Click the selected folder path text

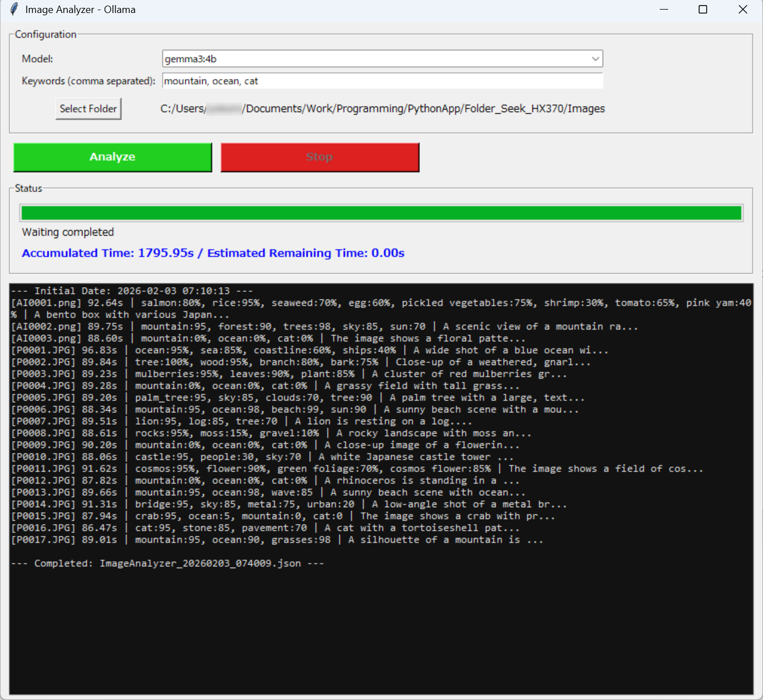pos(383,109)
